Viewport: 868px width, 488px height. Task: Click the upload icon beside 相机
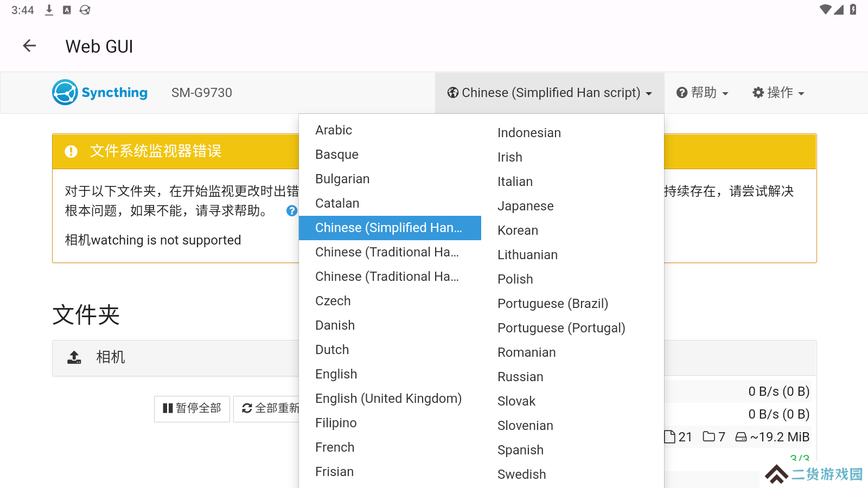click(74, 357)
